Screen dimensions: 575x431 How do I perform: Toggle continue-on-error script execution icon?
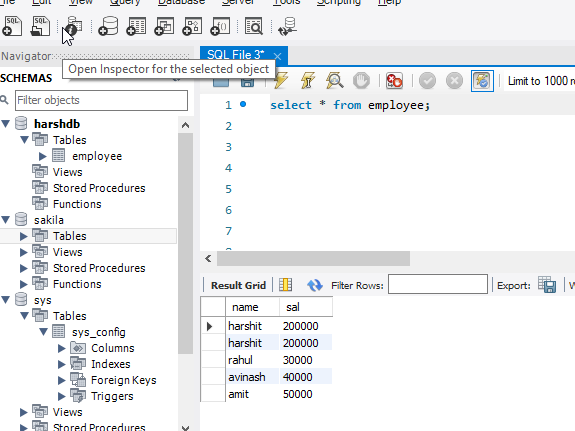pos(395,80)
